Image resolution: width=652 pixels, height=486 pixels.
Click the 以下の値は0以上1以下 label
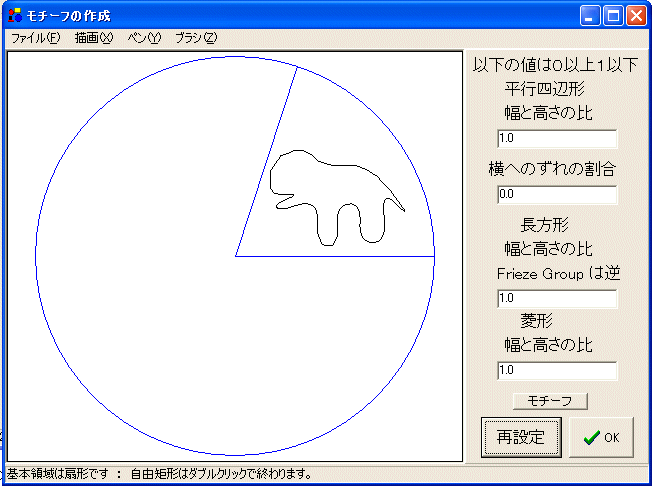[x=555, y=65]
